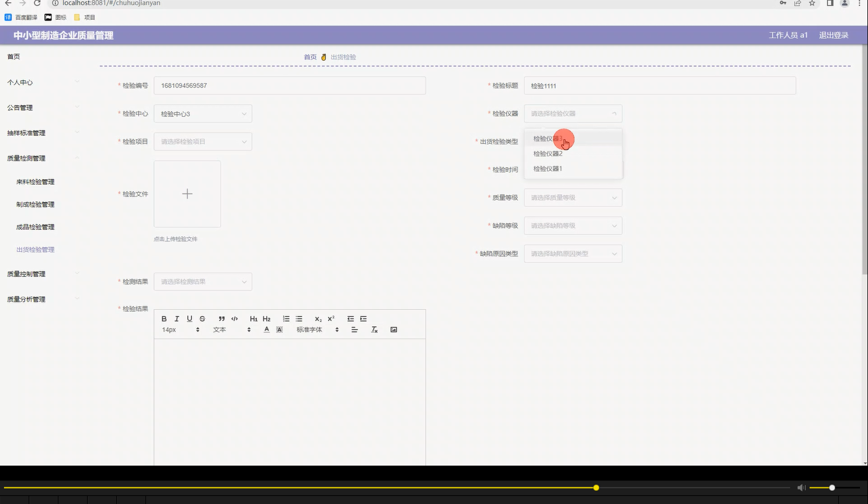
Task: Open the 检验项目 dropdown
Action: click(x=203, y=141)
